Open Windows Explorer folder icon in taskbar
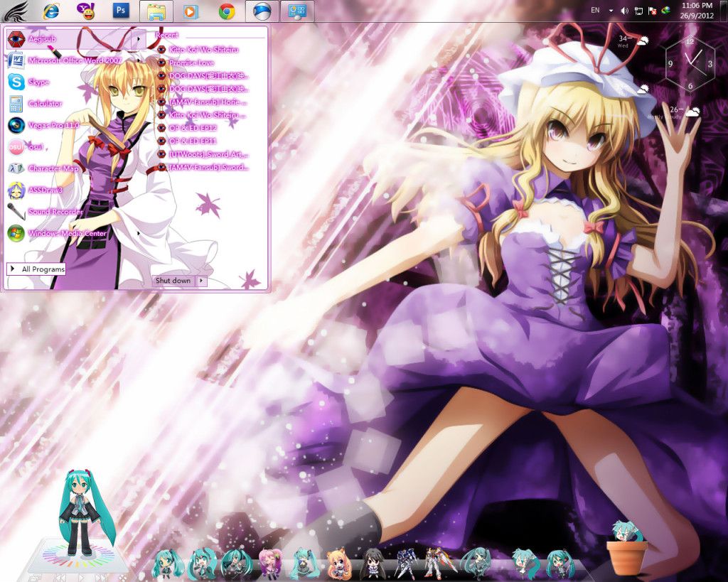This screenshot has width=728, height=582. click(x=156, y=11)
